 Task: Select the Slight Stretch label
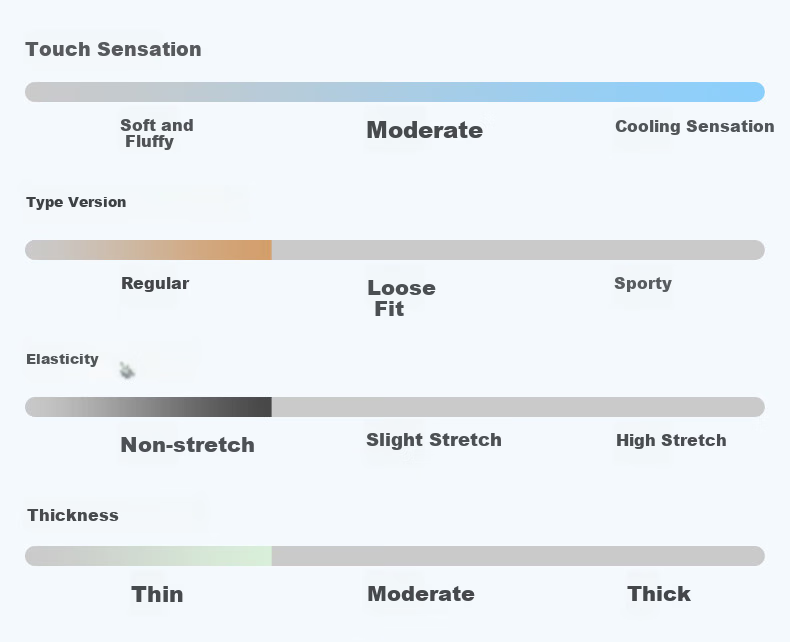point(434,440)
